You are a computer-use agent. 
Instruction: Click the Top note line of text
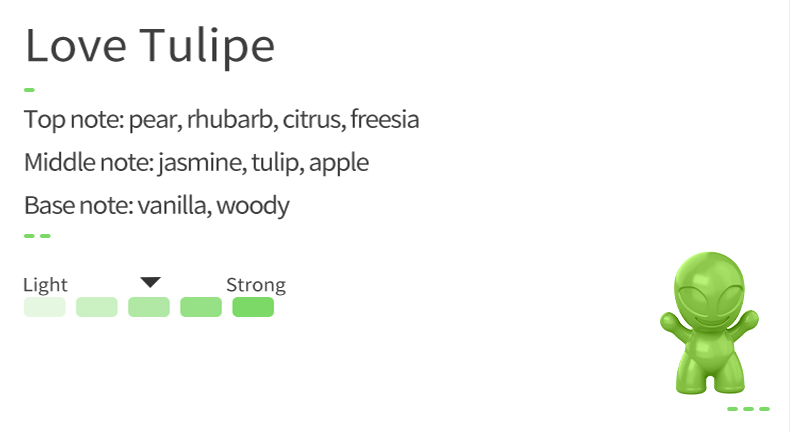pyautogui.click(x=221, y=120)
